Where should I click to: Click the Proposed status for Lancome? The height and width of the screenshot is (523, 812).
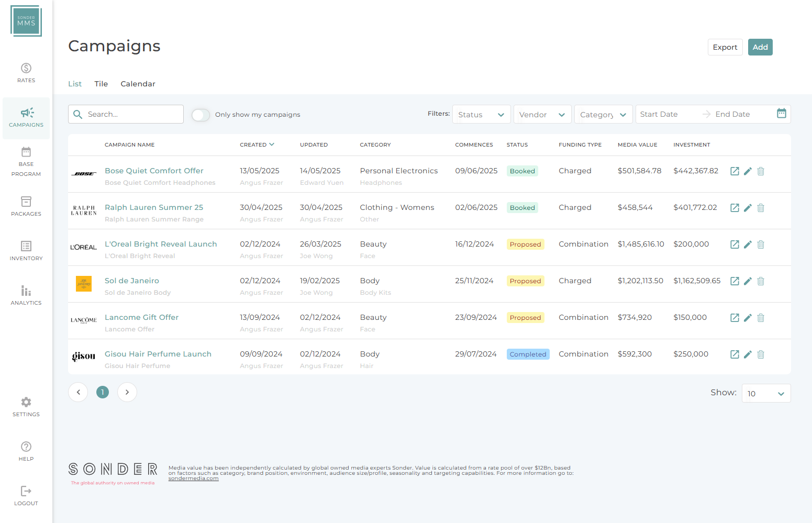(x=525, y=318)
